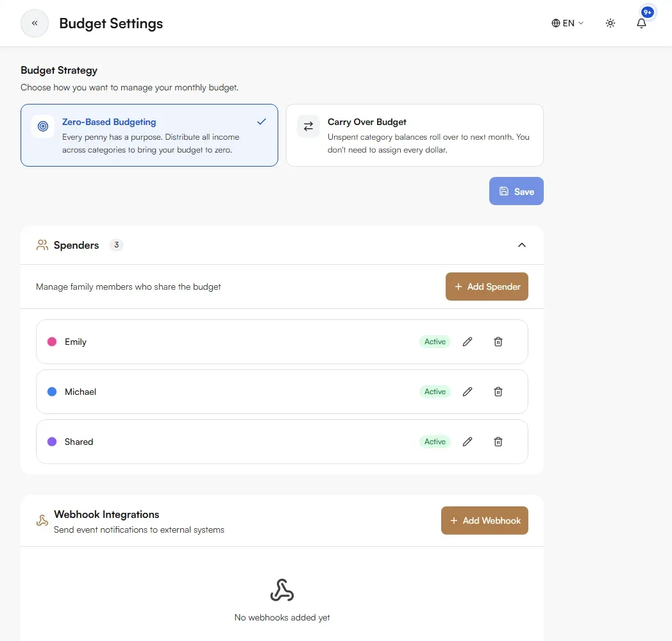Screen dimensions: 672x641
Task: Click the Carry Over swap arrows icon
Action: [x=308, y=126]
